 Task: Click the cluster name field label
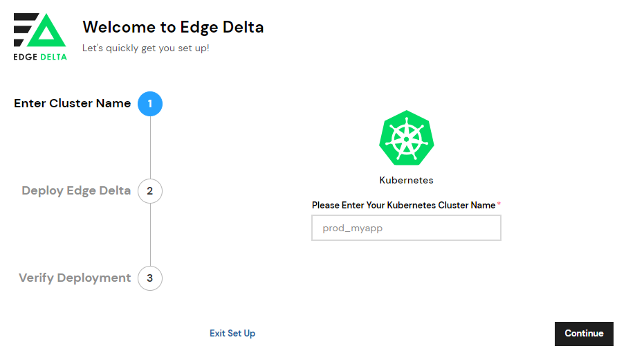(x=403, y=205)
